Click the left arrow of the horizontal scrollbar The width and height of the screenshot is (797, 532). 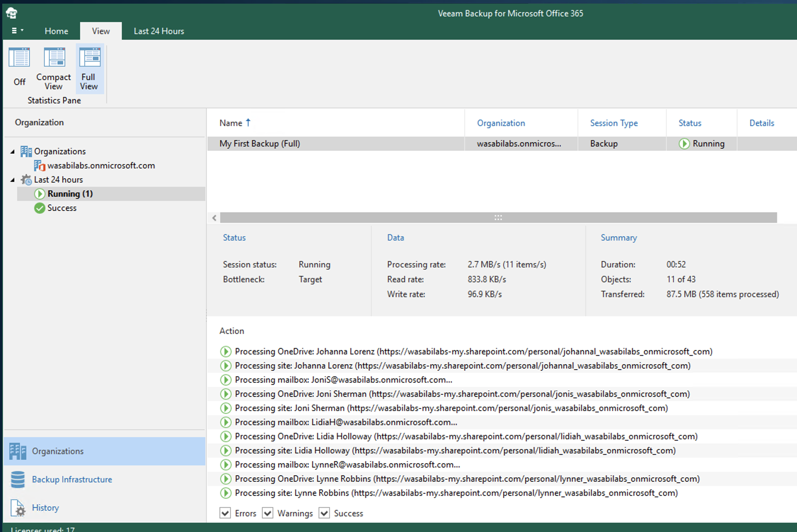tap(214, 218)
